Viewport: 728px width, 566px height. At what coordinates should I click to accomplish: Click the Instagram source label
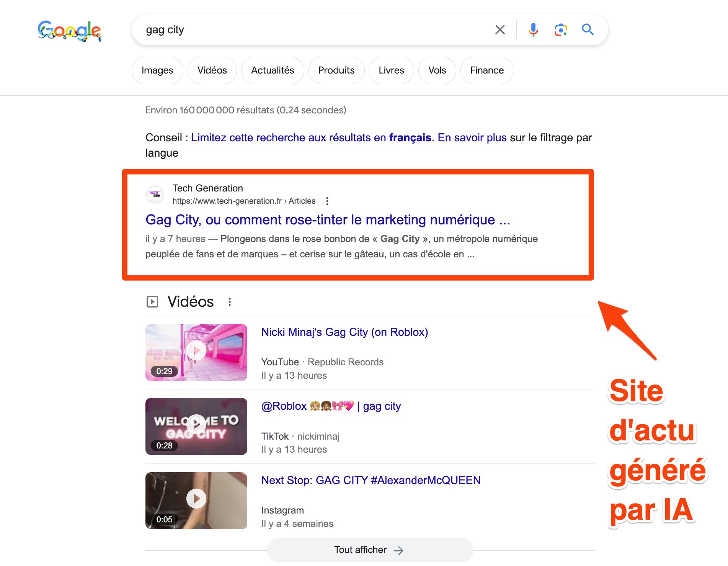click(x=282, y=510)
